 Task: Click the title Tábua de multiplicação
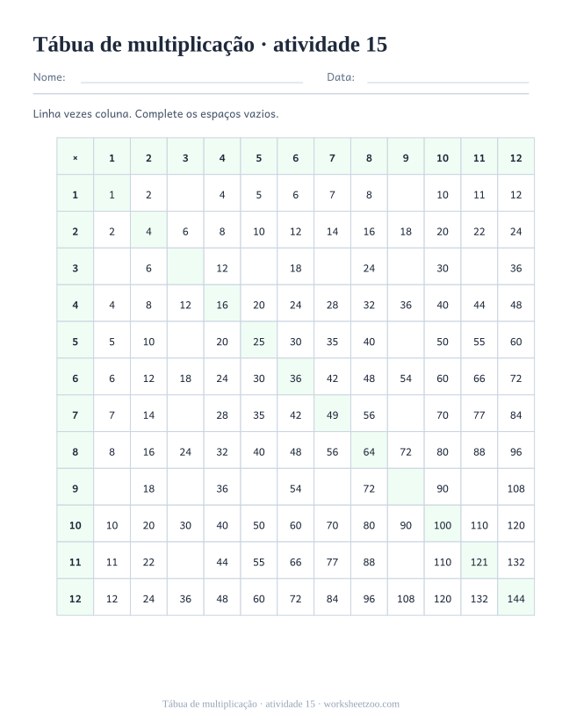click(143, 45)
